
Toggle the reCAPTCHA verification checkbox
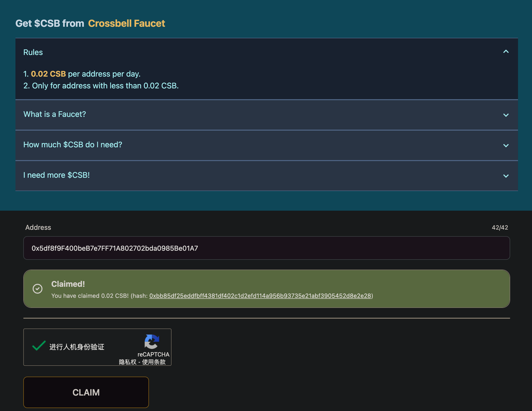click(39, 346)
